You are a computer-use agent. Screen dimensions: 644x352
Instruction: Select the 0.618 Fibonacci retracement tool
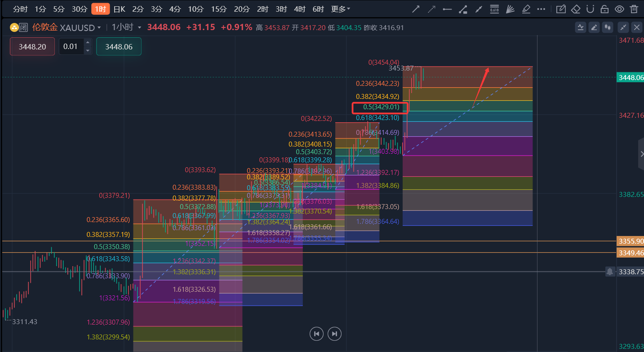click(x=494, y=9)
